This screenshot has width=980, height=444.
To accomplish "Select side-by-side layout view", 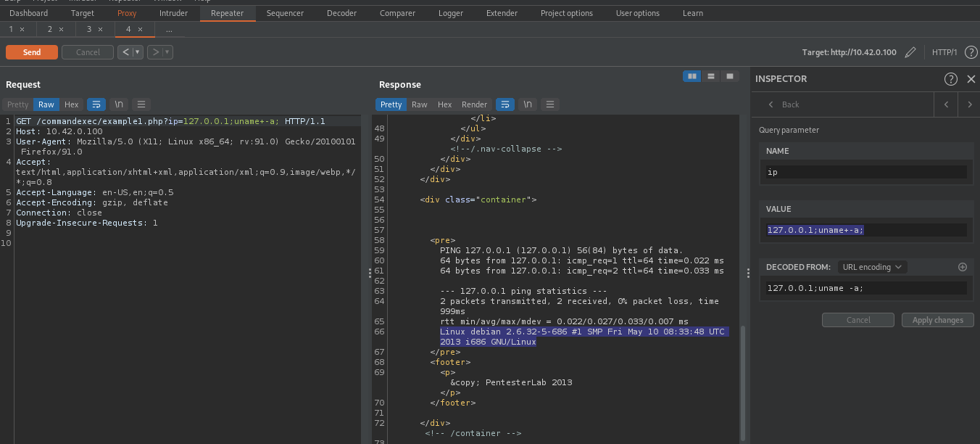I will point(692,76).
